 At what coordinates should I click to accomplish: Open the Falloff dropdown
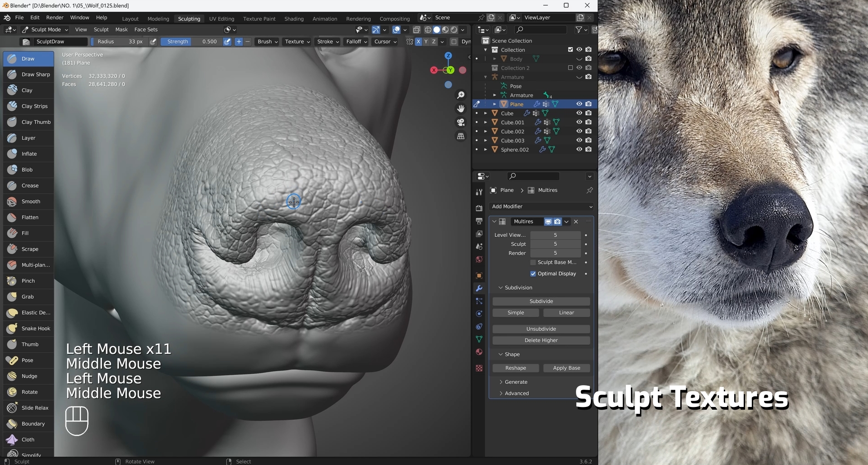coord(356,41)
